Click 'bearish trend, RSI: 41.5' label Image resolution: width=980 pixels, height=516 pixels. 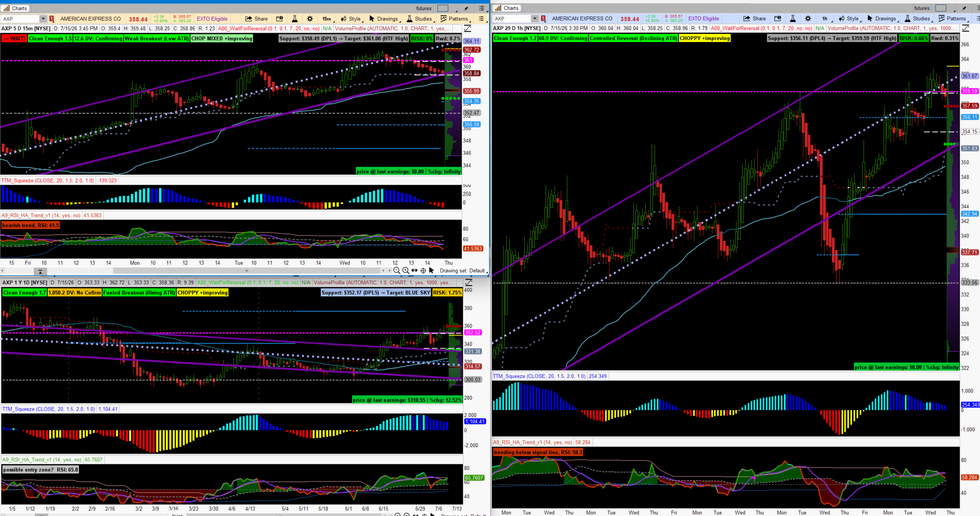(30, 225)
